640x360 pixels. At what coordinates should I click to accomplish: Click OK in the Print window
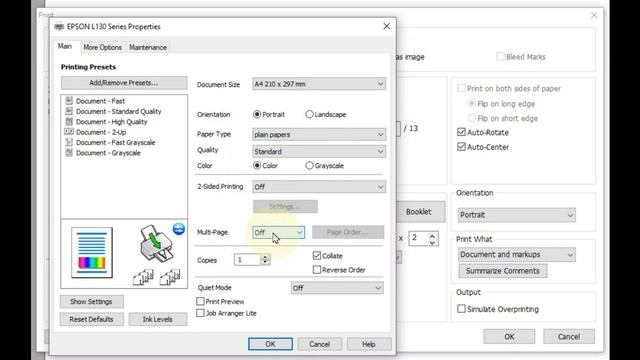pos(509,337)
